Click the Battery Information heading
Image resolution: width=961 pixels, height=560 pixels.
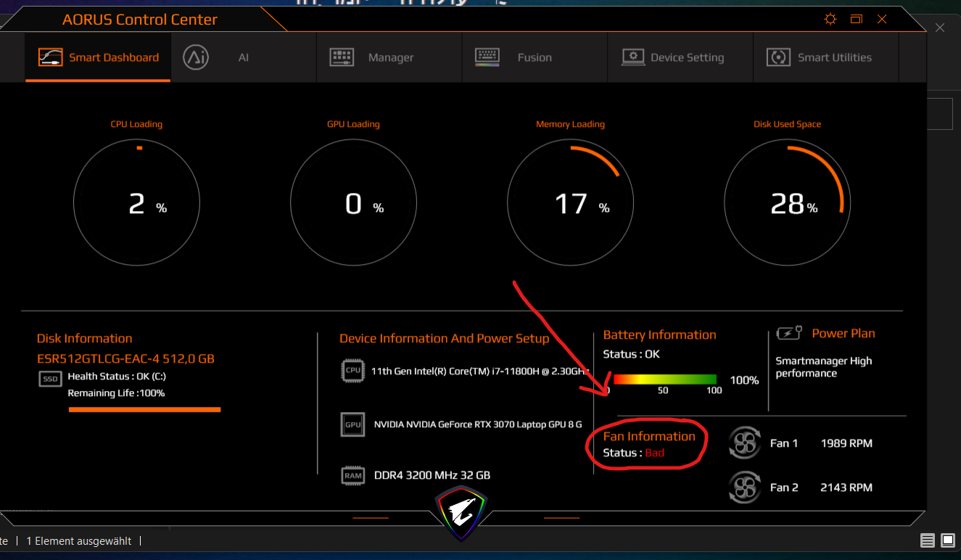coord(660,335)
